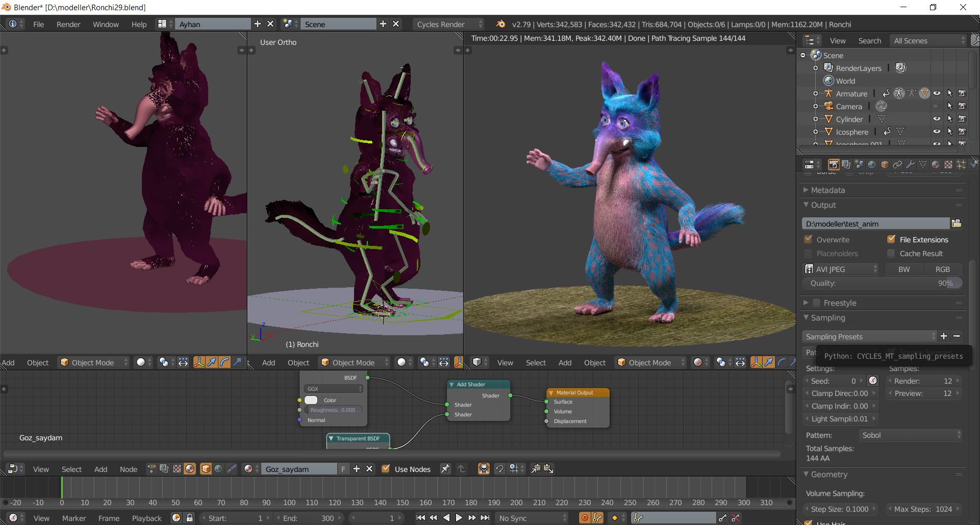Select RGB color mode button
This screenshot has height=525, width=980.
tap(943, 269)
